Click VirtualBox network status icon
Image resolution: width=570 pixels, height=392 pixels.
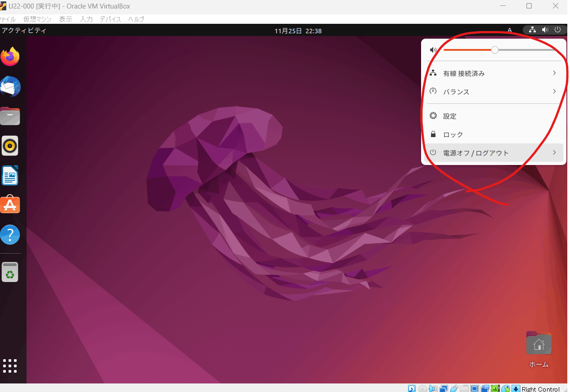(444, 388)
